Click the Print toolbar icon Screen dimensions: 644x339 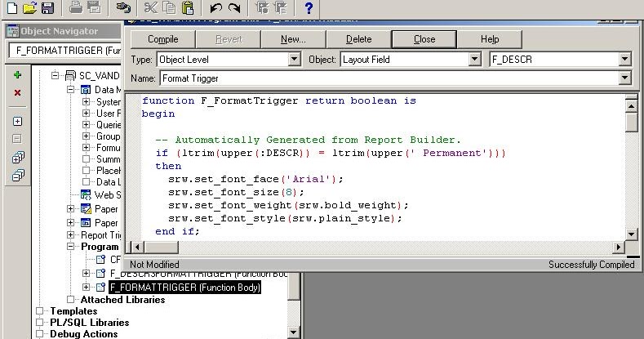pyautogui.click(x=76, y=8)
